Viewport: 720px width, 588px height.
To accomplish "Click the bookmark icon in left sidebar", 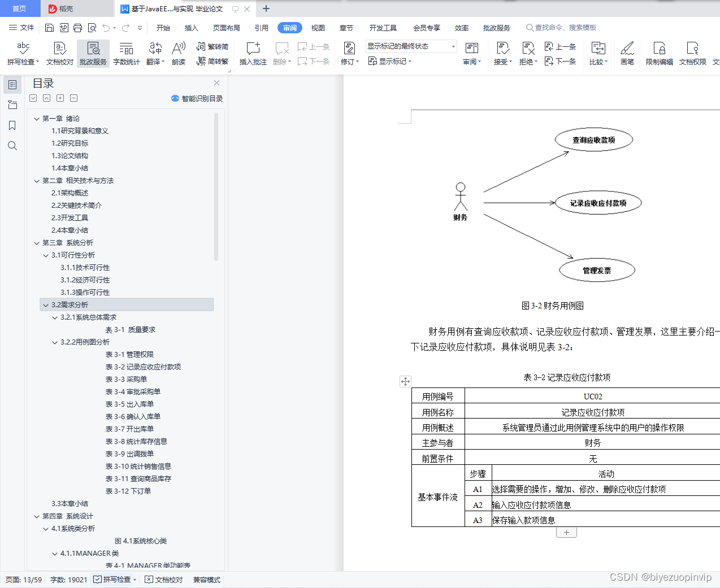I will (x=12, y=125).
